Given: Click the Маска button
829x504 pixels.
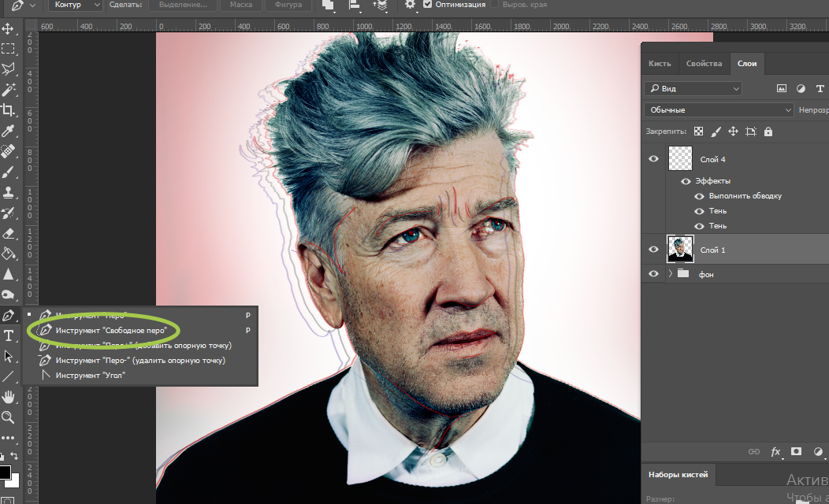Looking at the screenshot, I should (241, 5).
